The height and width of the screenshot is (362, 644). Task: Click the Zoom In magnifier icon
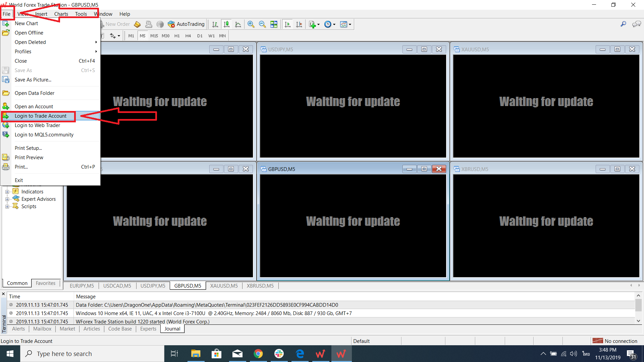251,24
